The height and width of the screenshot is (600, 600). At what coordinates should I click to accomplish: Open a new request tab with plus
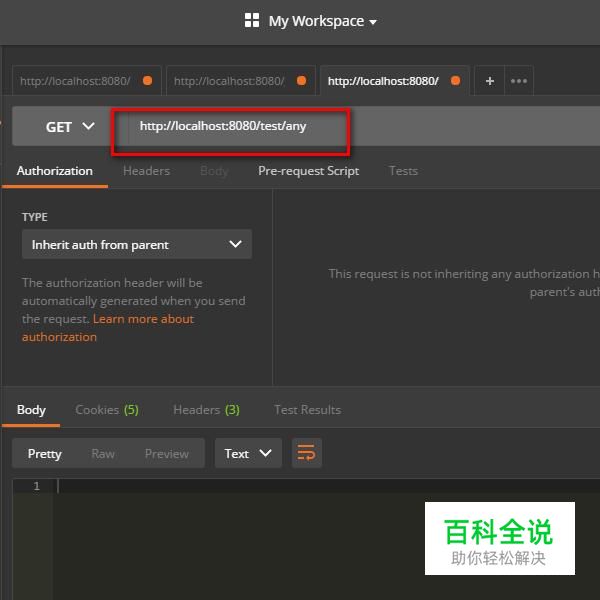pos(489,81)
